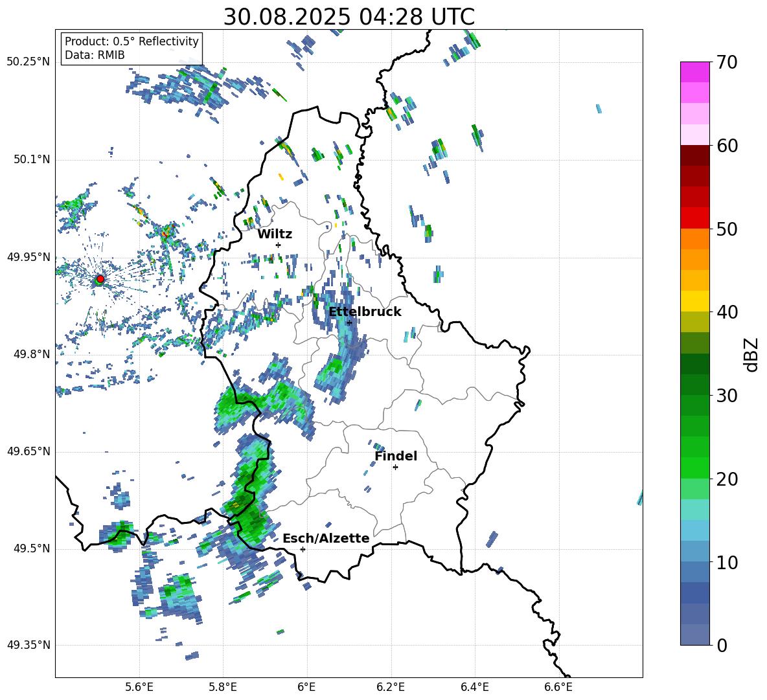
Task: Click the 20 colorbar tick value
Action: [726, 479]
